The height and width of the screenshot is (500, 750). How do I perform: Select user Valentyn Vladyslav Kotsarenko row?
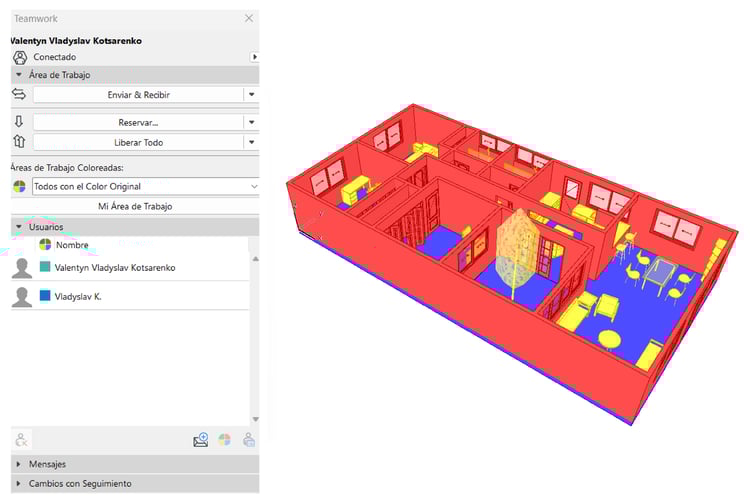(x=130, y=268)
